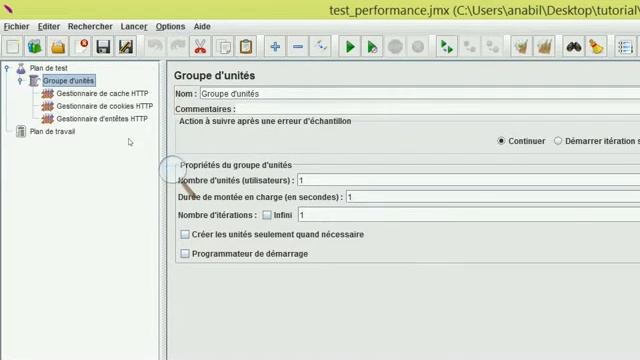640x360 pixels.
Task: Select Gestionnaire d'entêtes HTTP
Action: 102,119
